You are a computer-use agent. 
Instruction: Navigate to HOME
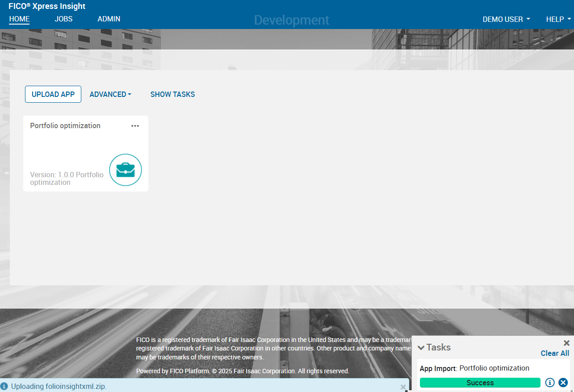pyautogui.click(x=19, y=19)
